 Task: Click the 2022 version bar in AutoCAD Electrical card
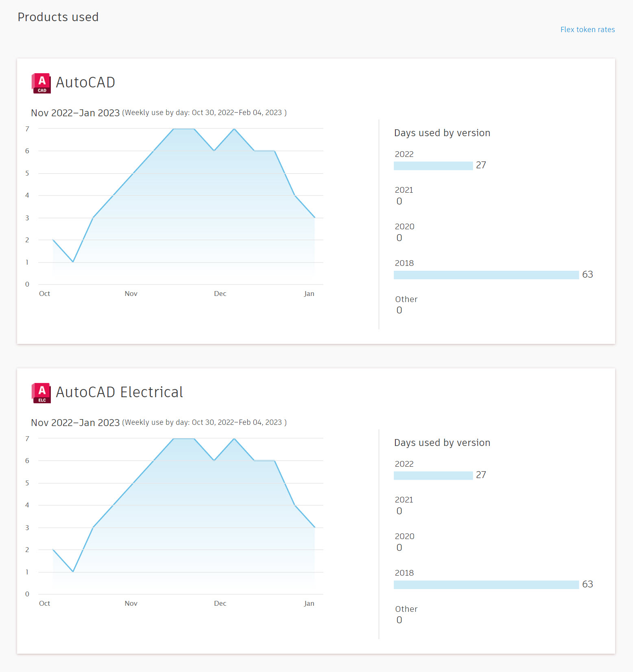click(433, 476)
